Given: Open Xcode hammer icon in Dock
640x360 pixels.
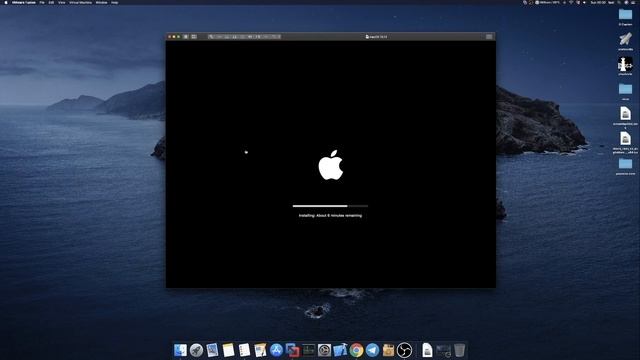Looking at the screenshot, I should coord(340,350).
